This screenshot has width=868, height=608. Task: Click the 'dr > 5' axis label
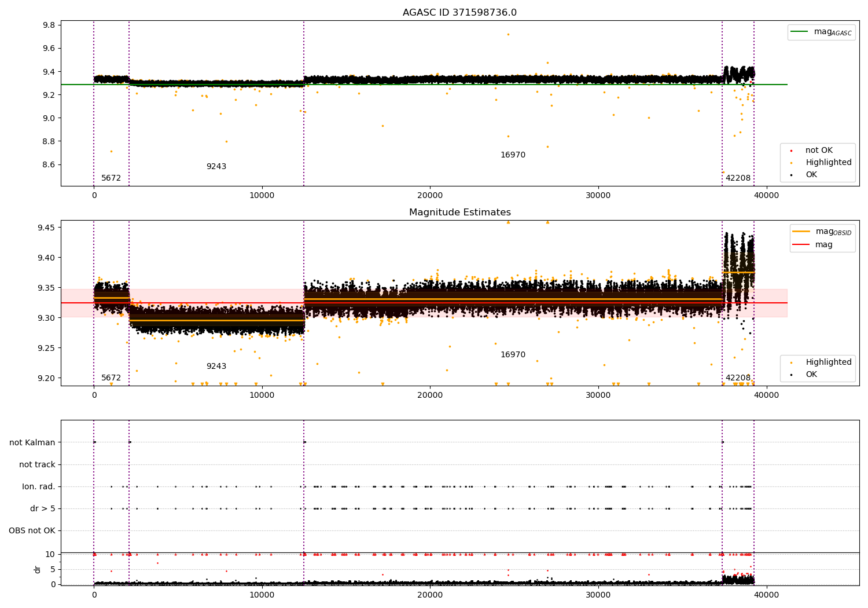point(43,508)
